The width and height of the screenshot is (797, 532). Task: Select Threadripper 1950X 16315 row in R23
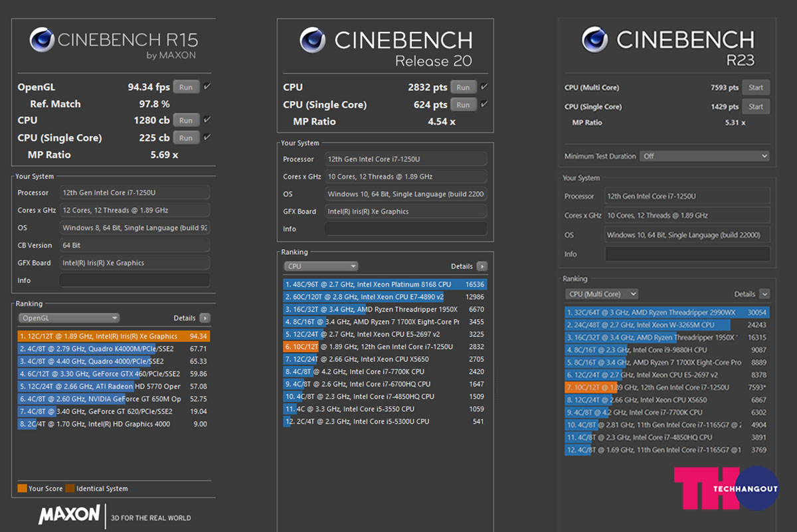point(667,337)
